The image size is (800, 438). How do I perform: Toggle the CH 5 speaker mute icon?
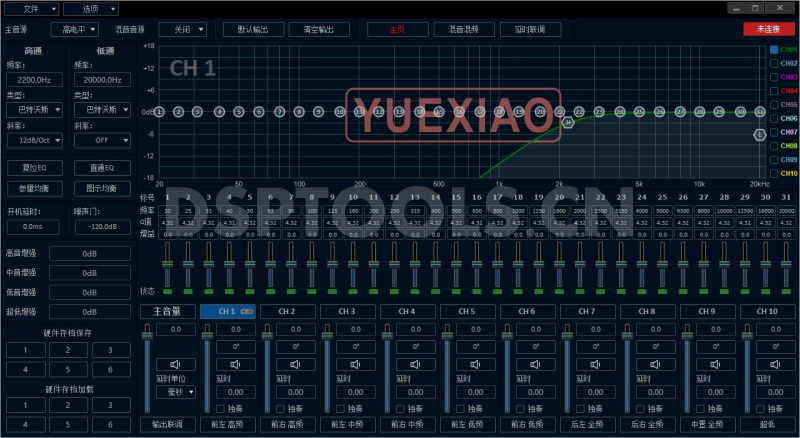474,364
